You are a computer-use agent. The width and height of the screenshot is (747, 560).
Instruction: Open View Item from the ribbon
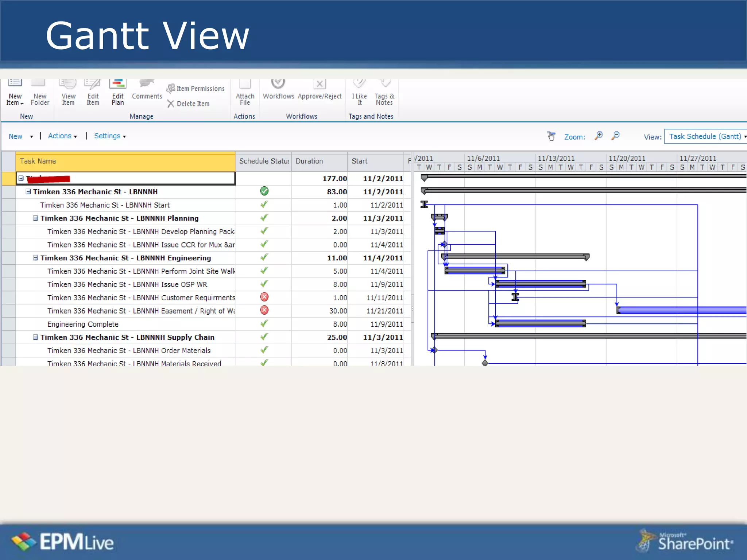coord(68,93)
